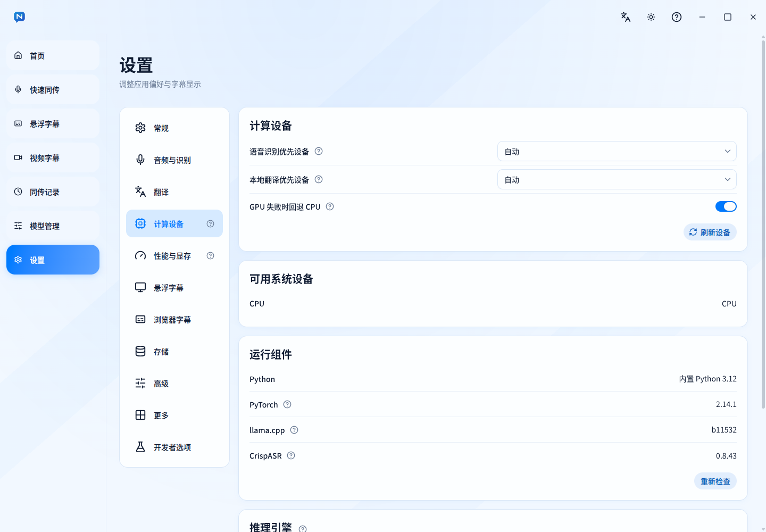Switch to 存储 settings tab
Screen dimensions: 766x532
pyautogui.click(x=174, y=351)
